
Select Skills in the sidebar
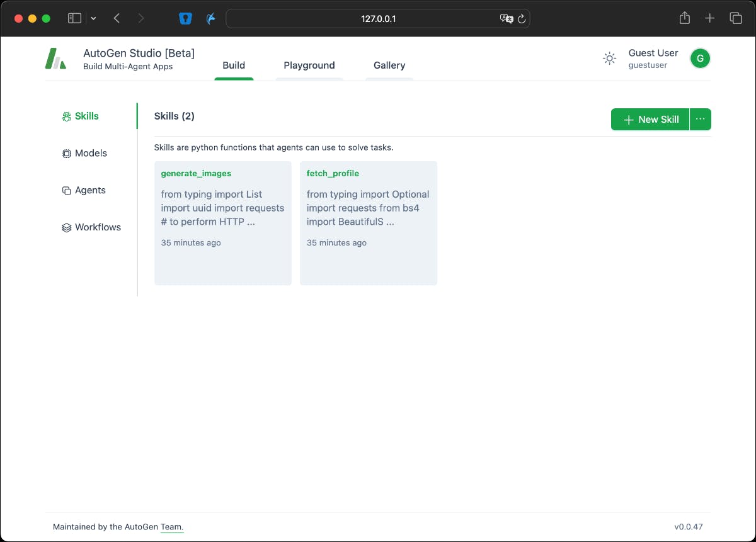[86, 116]
